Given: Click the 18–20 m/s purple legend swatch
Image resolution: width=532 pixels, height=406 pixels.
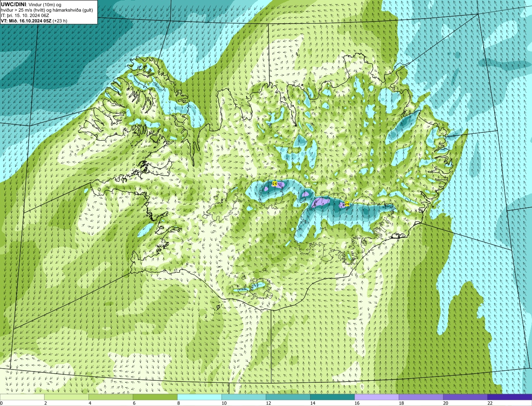Looking at the screenshot, I should pos(421,397).
